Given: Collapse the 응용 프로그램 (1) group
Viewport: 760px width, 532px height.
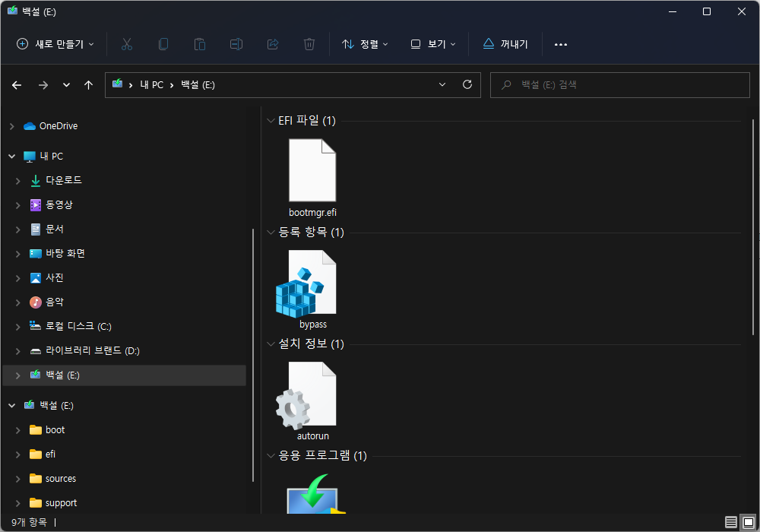Looking at the screenshot, I should (x=271, y=455).
